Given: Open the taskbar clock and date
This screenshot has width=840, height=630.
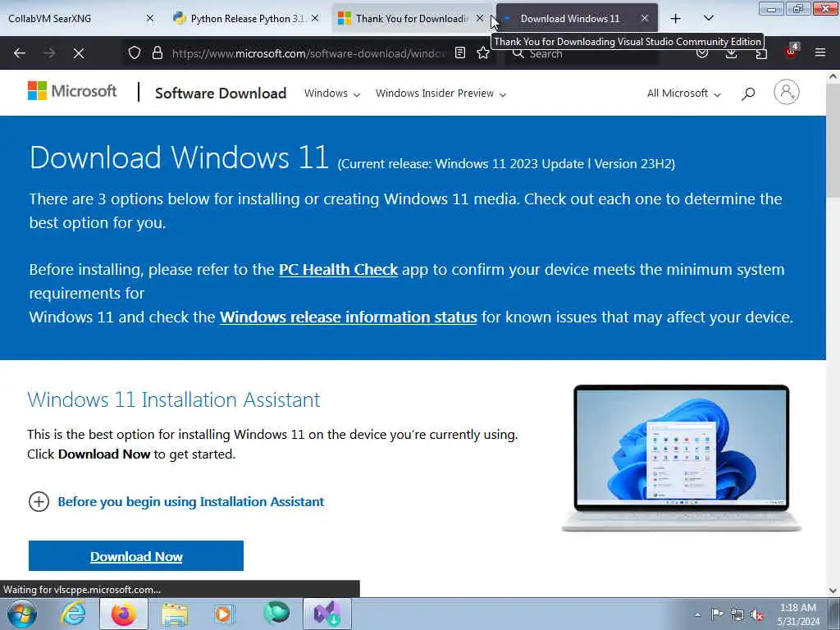Looking at the screenshot, I should point(798,614).
